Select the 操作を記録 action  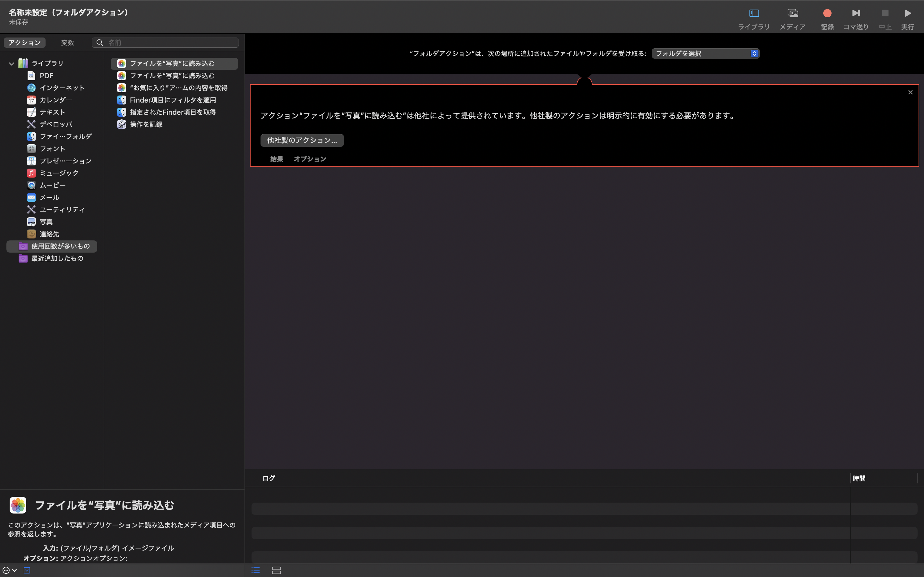pyautogui.click(x=146, y=124)
